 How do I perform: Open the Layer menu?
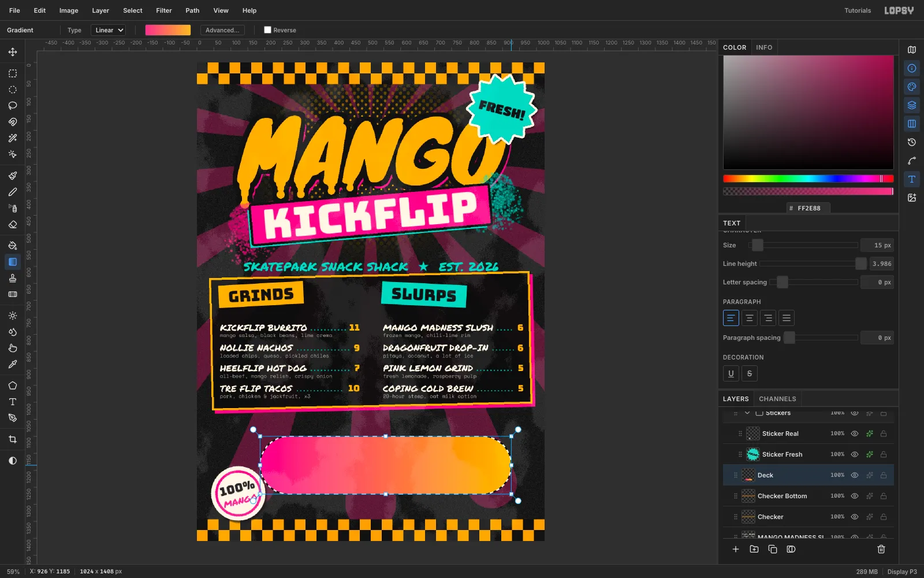click(100, 10)
